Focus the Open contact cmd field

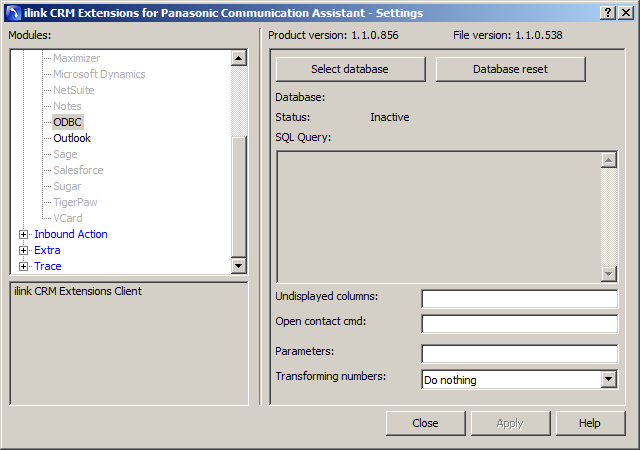point(519,324)
